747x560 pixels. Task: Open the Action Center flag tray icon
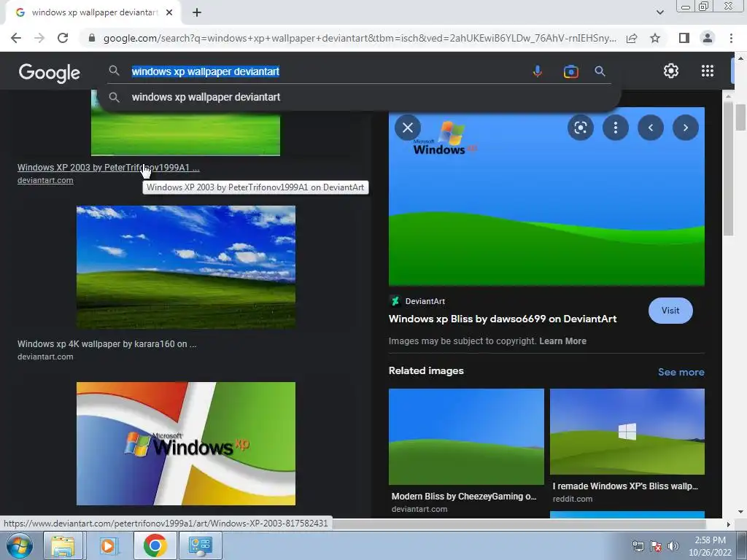(656, 546)
